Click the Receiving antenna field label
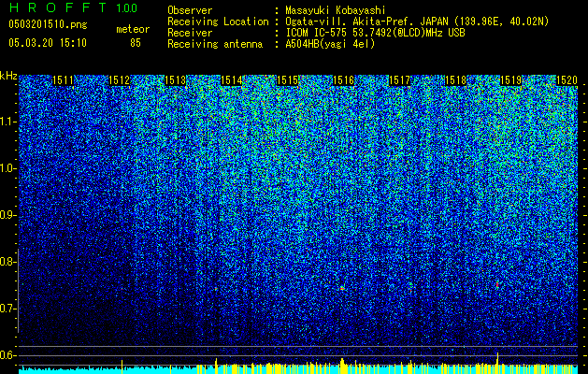Screen dimensions: 588x374 click(215, 44)
